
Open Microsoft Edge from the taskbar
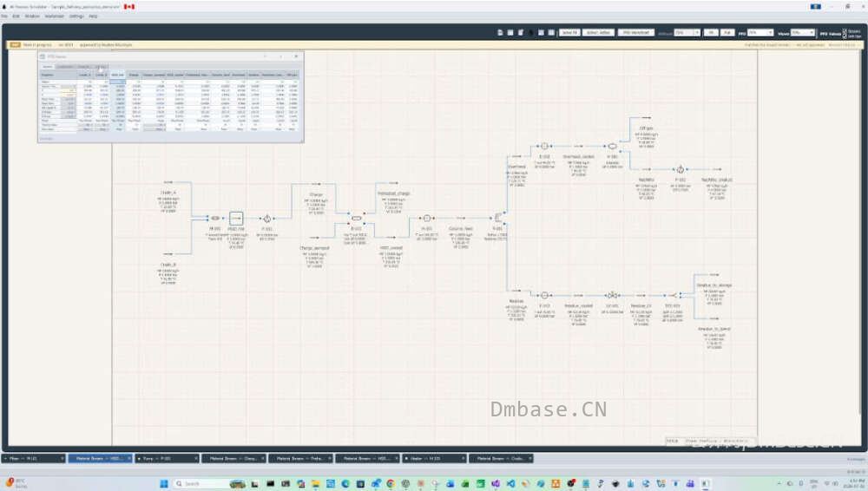pyautogui.click(x=345, y=484)
